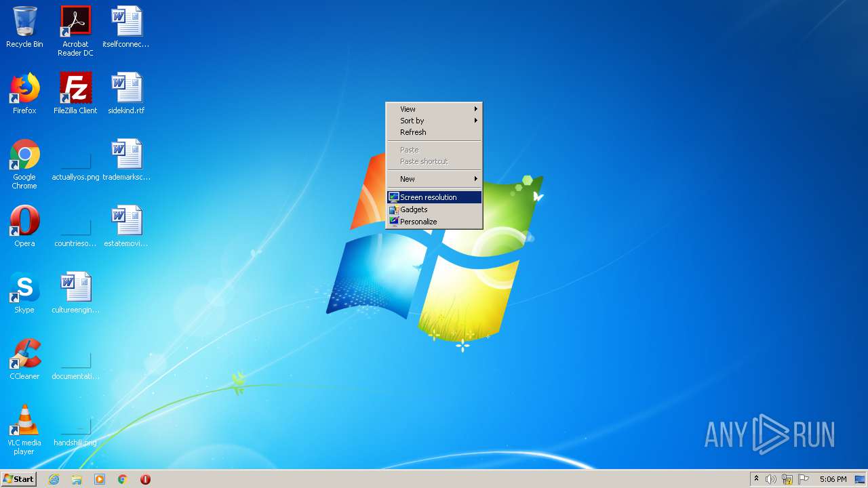Image resolution: width=868 pixels, height=488 pixels.
Task: Open Action Center flag icon
Action: click(804, 479)
